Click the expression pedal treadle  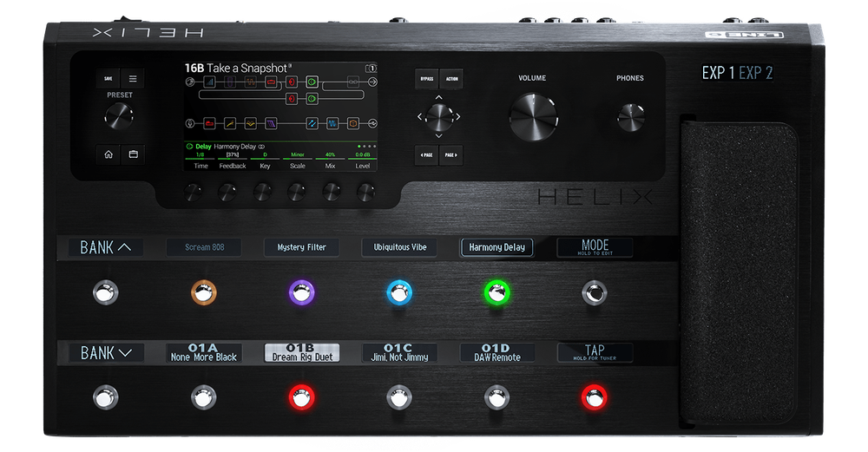click(739, 274)
